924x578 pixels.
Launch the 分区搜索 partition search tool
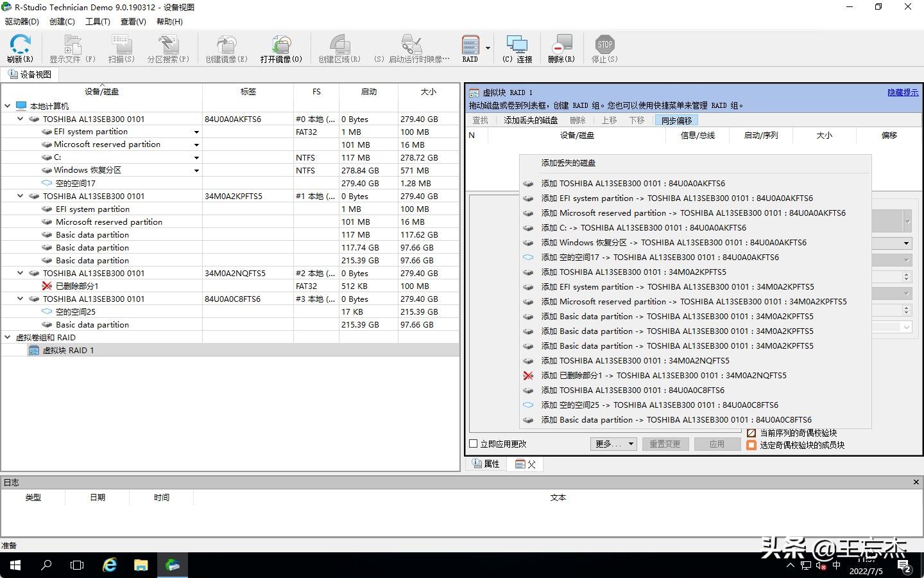(168, 48)
